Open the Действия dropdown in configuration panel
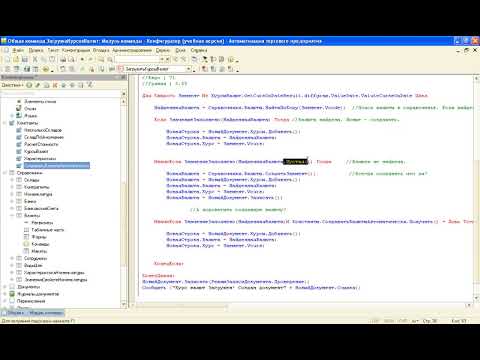480x360 pixels. [12, 85]
